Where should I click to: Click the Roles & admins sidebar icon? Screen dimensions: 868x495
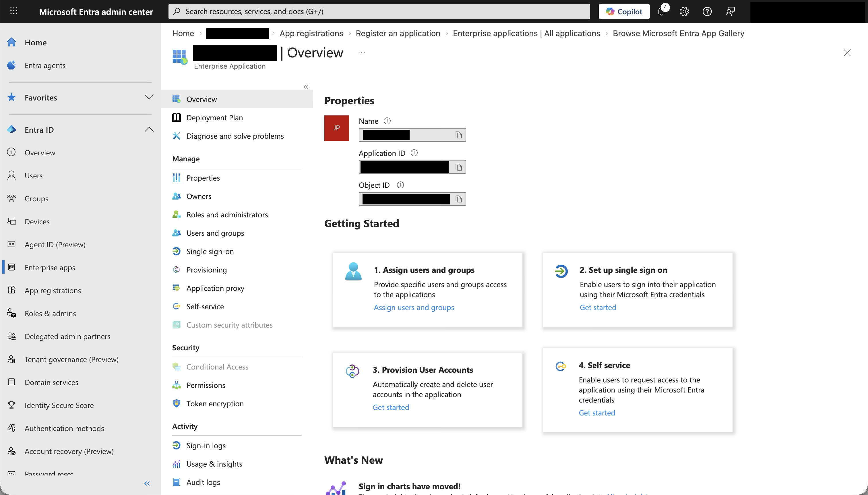point(11,313)
